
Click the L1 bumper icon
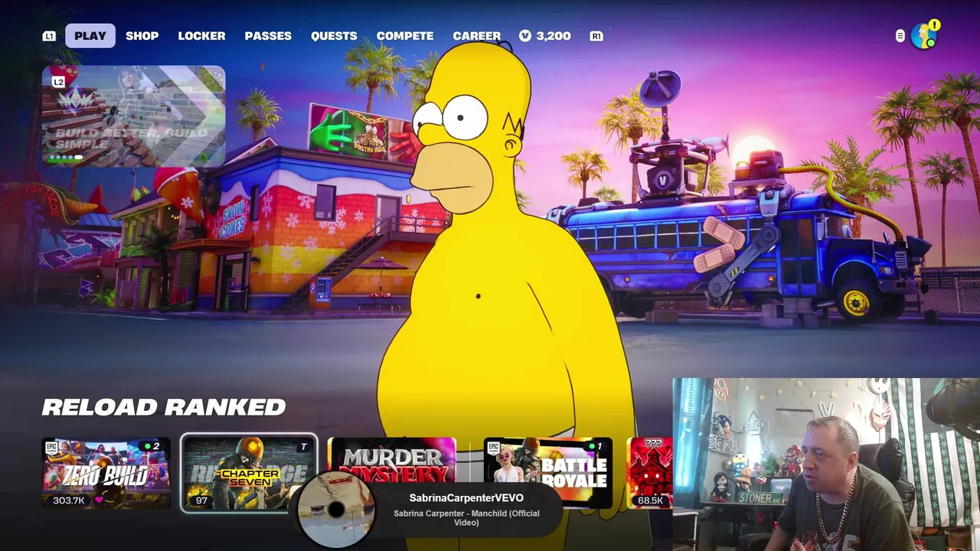(49, 36)
